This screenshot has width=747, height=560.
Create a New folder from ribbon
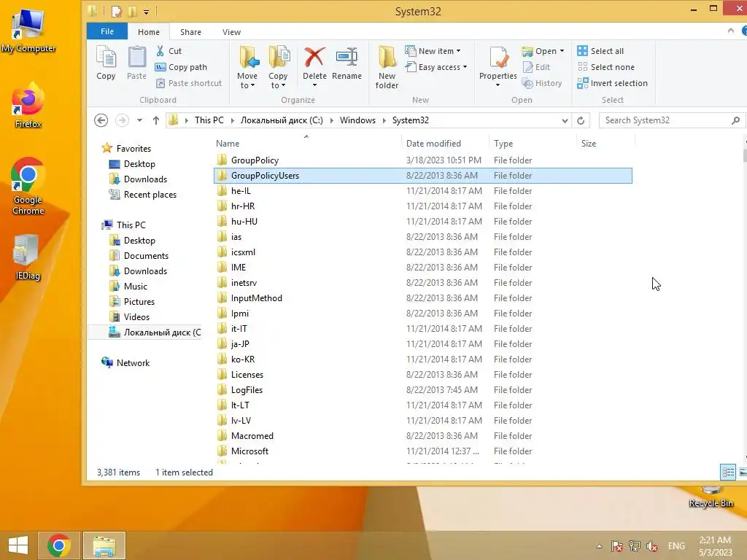click(387, 67)
